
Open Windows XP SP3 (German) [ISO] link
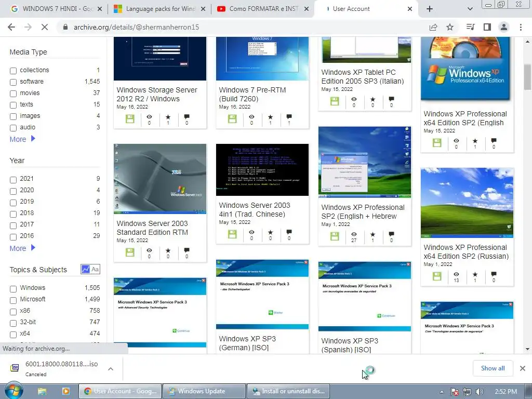247,343
